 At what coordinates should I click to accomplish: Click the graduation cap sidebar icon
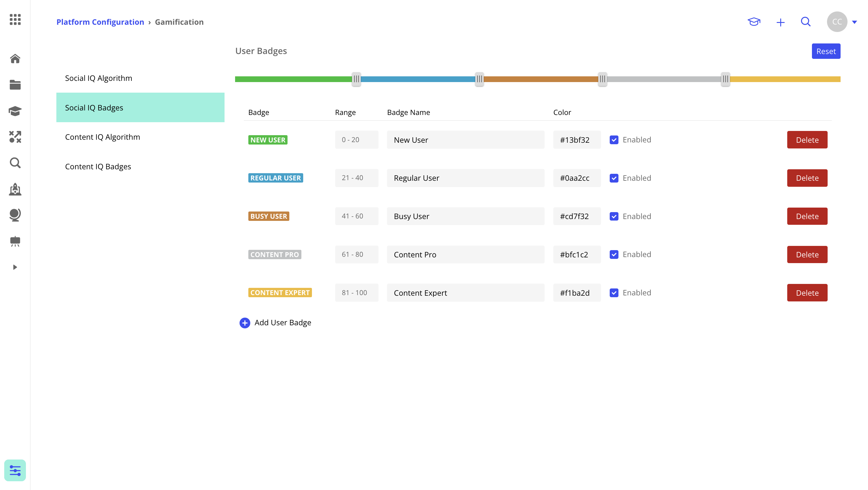(15, 111)
